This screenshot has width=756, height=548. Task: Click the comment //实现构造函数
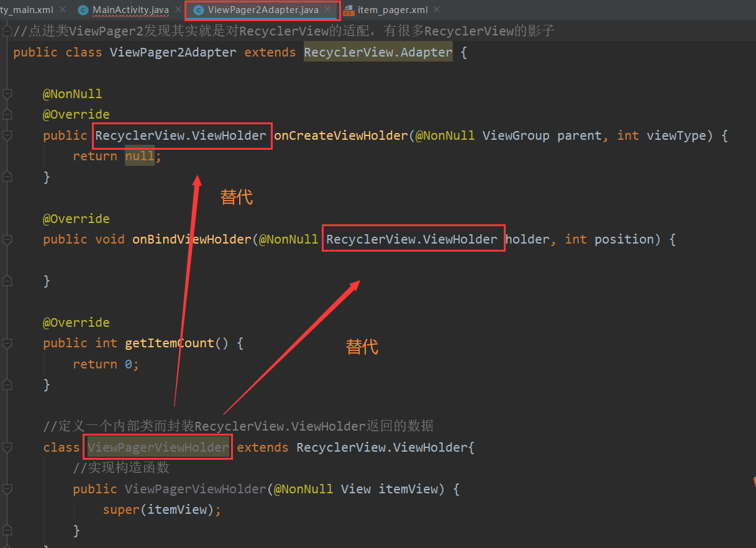[121, 468]
